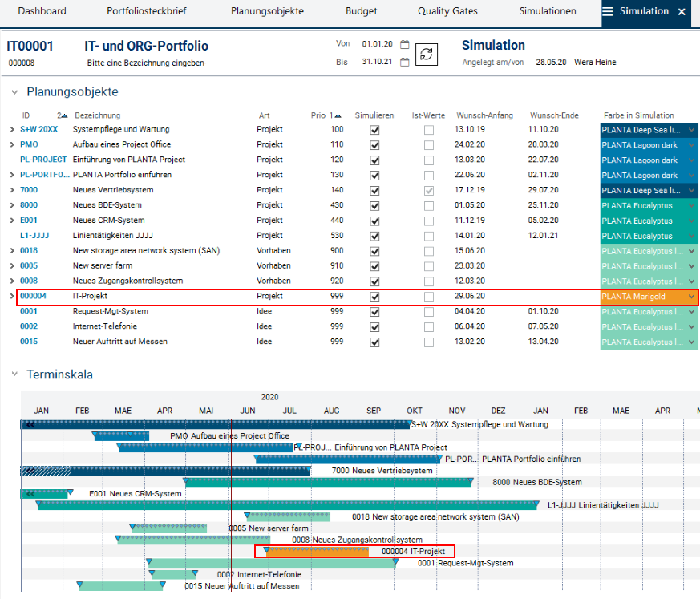Open color dropdown for IT-Projekt Marigold

[691, 297]
